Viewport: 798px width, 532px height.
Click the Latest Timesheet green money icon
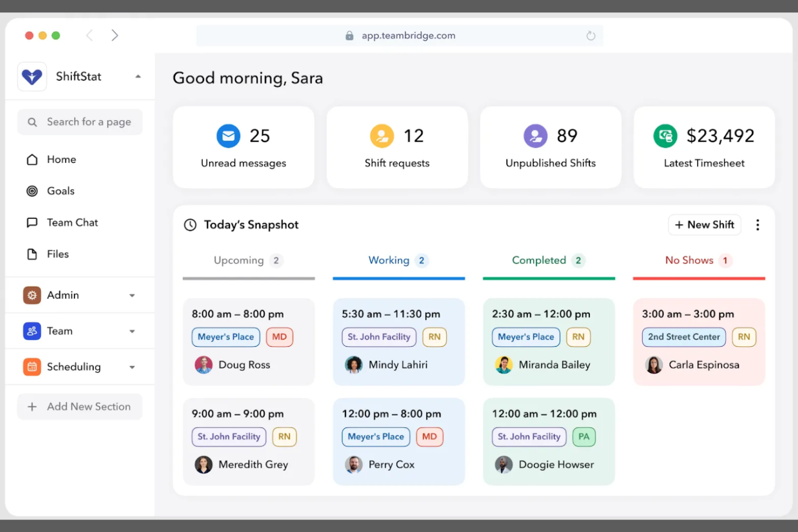(x=665, y=136)
